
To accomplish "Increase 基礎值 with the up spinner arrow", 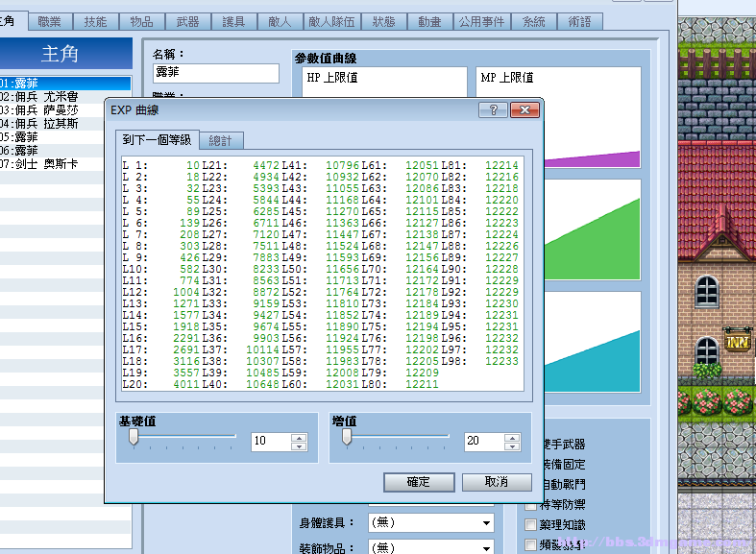I will (x=299, y=438).
